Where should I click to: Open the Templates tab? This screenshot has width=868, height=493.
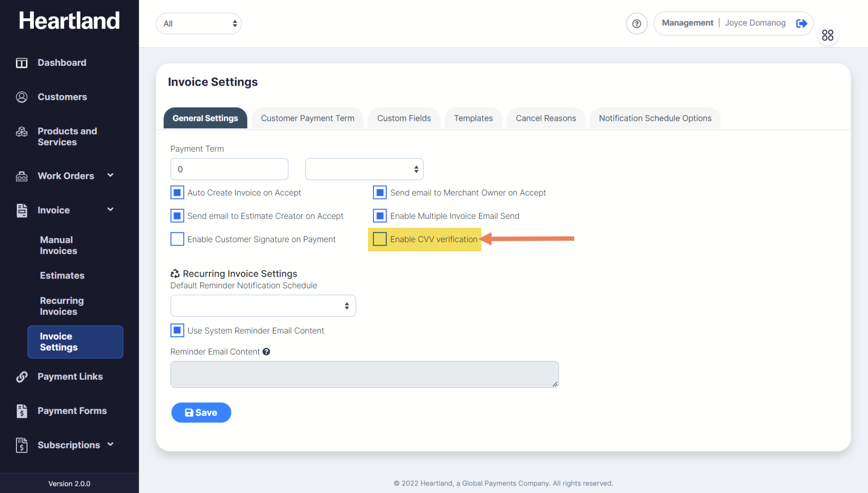tap(473, 118)
